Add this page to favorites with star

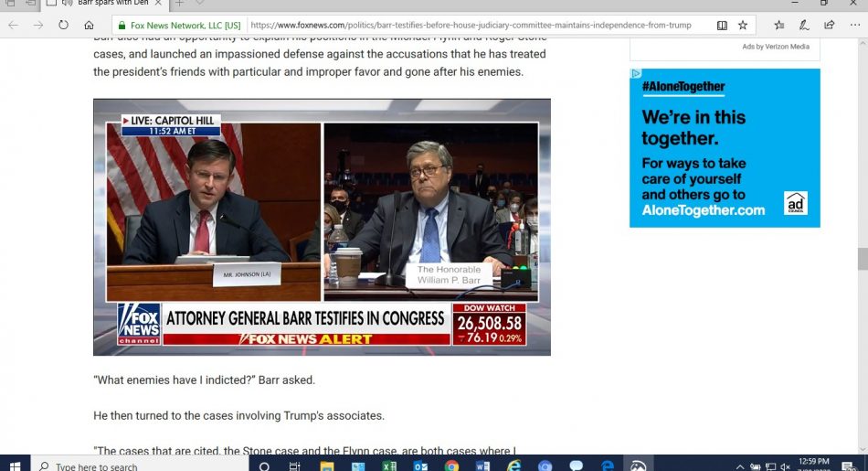[x=743, y=25]
